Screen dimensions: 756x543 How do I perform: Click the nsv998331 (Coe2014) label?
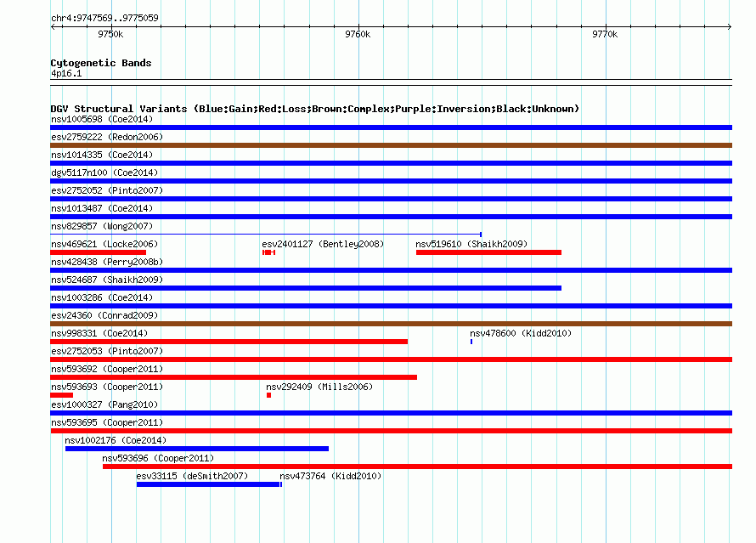coord(99,333)
